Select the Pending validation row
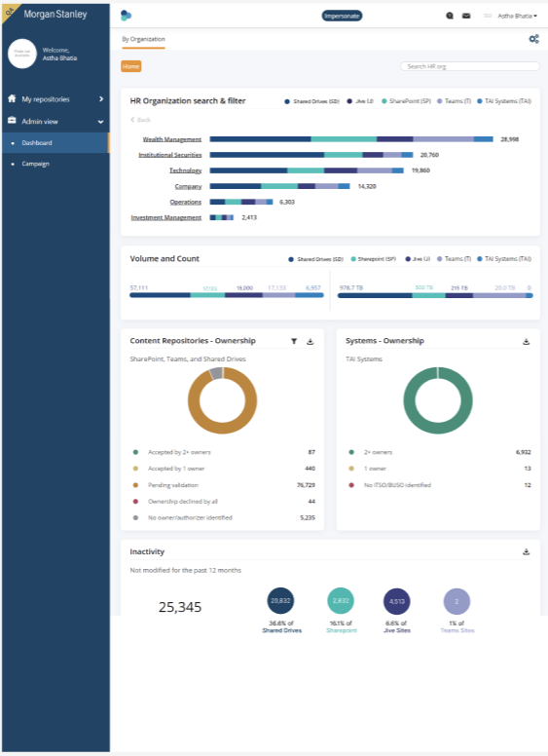Screen dimensions: 548x756 [224, 485]
